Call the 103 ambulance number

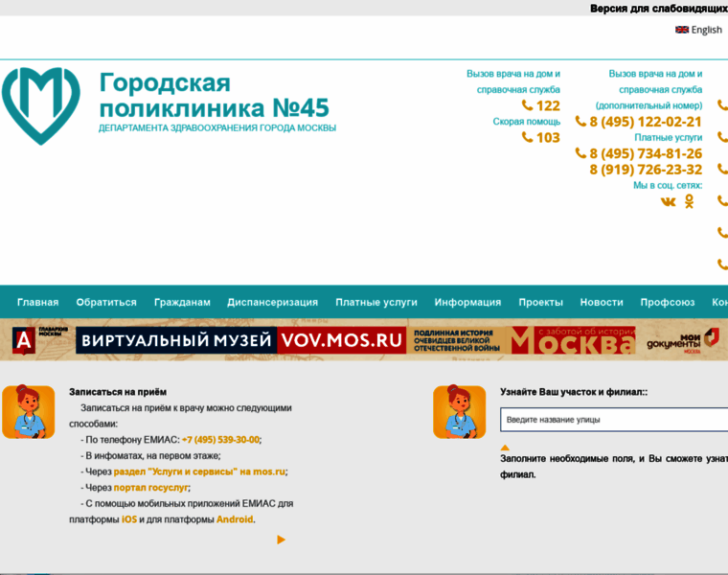(x=548, y=137)
